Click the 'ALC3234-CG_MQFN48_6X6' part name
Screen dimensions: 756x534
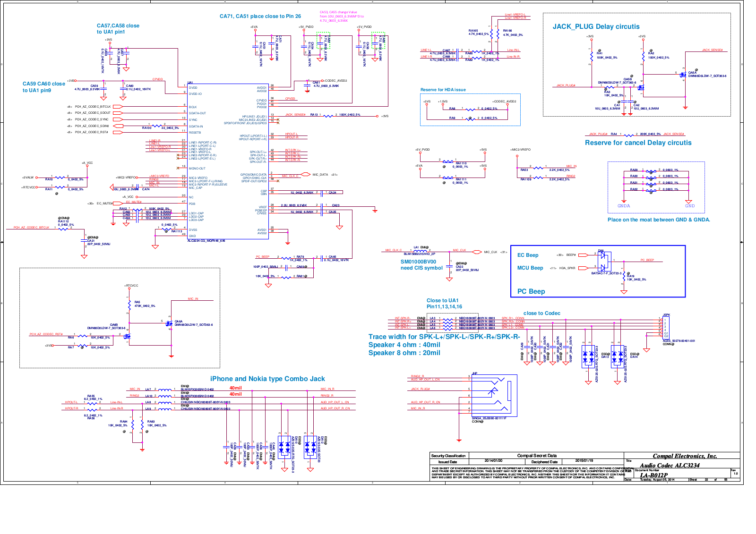pyautogui.click(x=206, y=241)
